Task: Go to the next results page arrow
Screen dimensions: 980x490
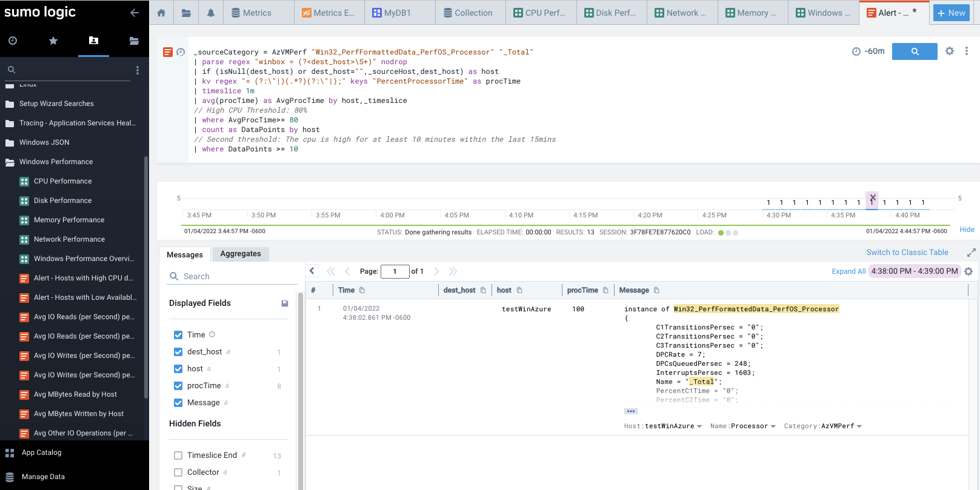Action: (436, 271)
